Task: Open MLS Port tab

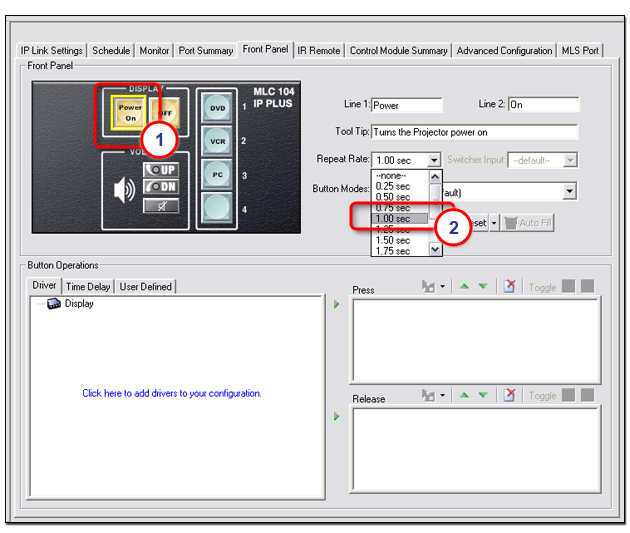Action: click(x=580, y=51)
